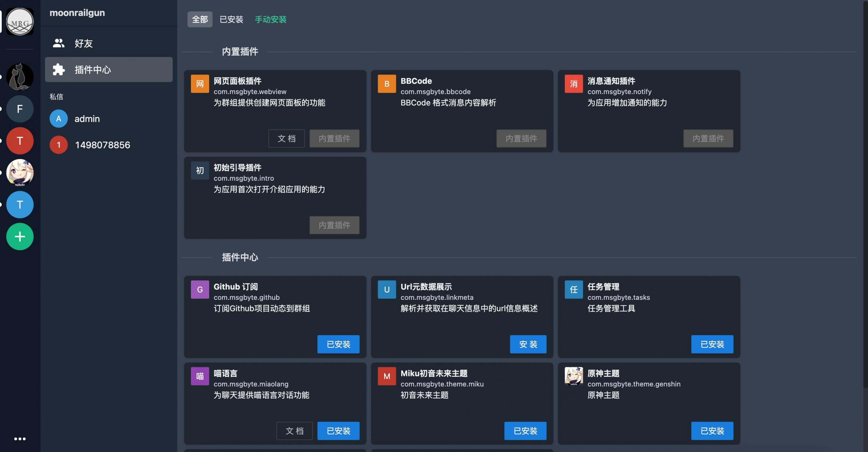
Task: Install the Url元数据展示 plugin
Action: click(528, 344)
